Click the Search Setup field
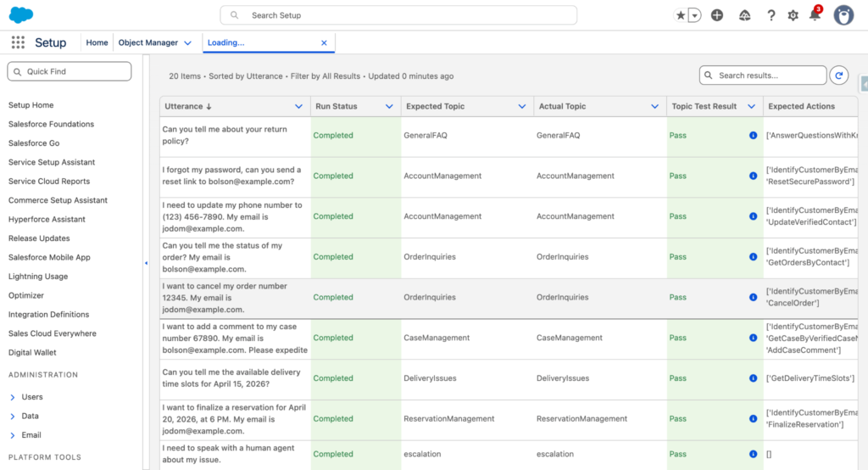 [x=398, y=15]
